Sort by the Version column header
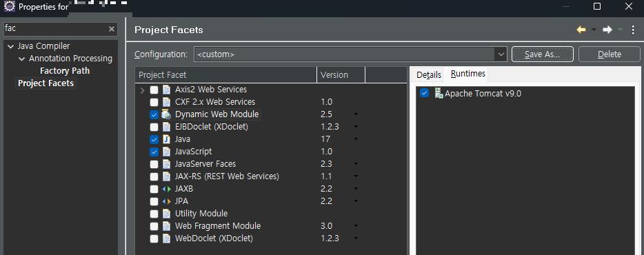 (341, 74)
